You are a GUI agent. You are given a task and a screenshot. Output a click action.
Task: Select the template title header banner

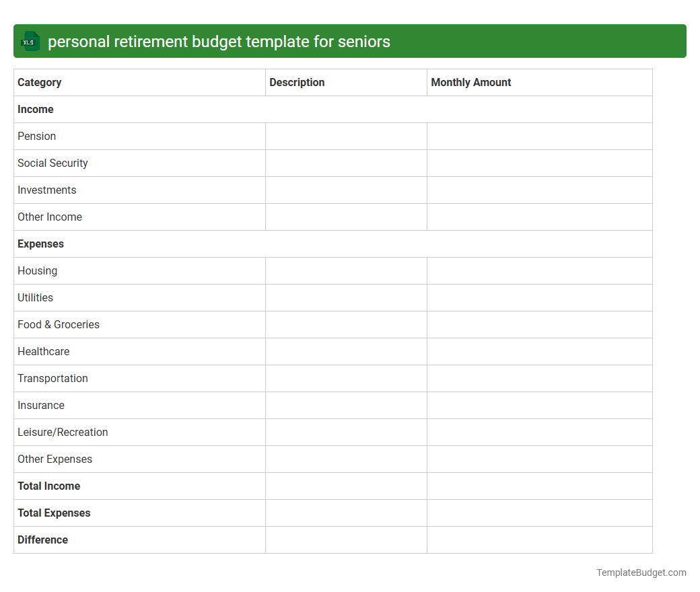click(350, 41)
